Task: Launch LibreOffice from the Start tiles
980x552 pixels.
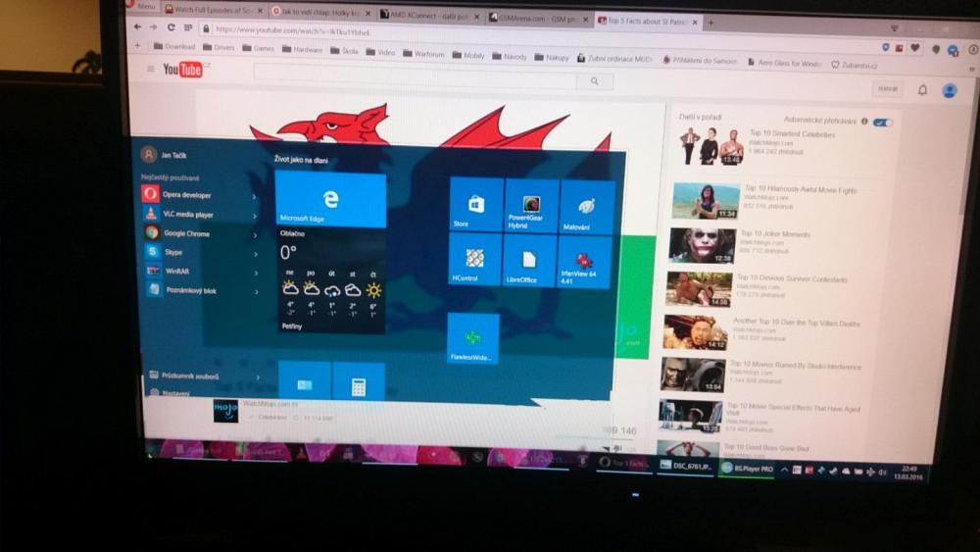Action: [x=529, y=262]
